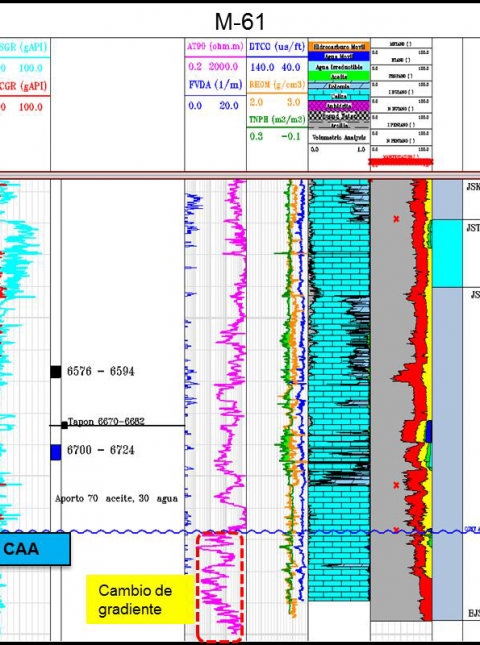The image size is (480, 645).
Task: Select the DTCO (us/ft) curve header
Action: point(277,46)
